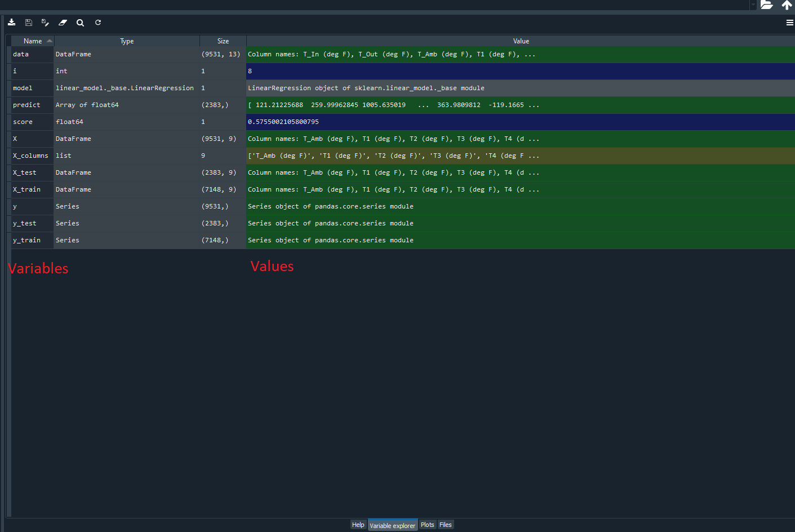
Task: Sort by the Value column header
Action: pyautogui.click(x=521, y=41)
